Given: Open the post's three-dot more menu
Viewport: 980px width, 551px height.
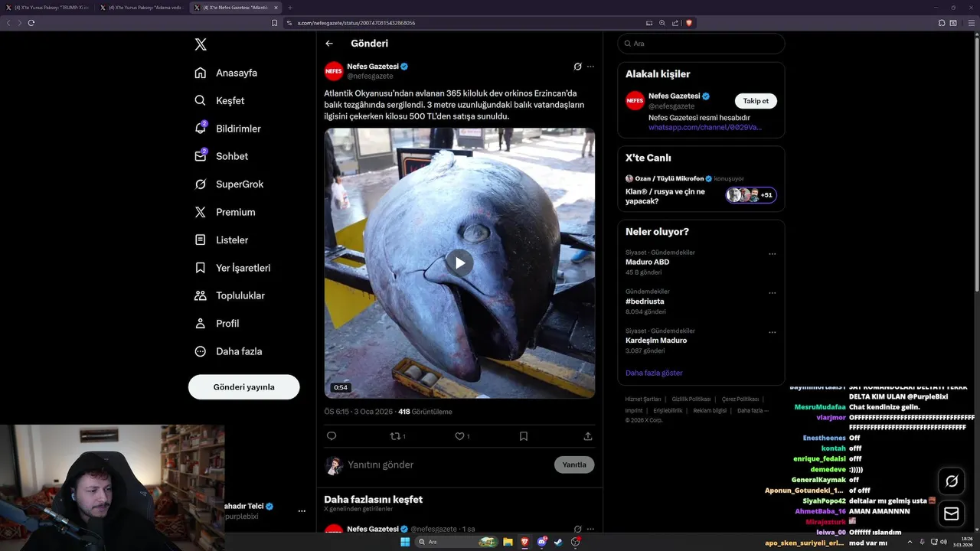Looking at the screenshot, I should click(590, 67).
